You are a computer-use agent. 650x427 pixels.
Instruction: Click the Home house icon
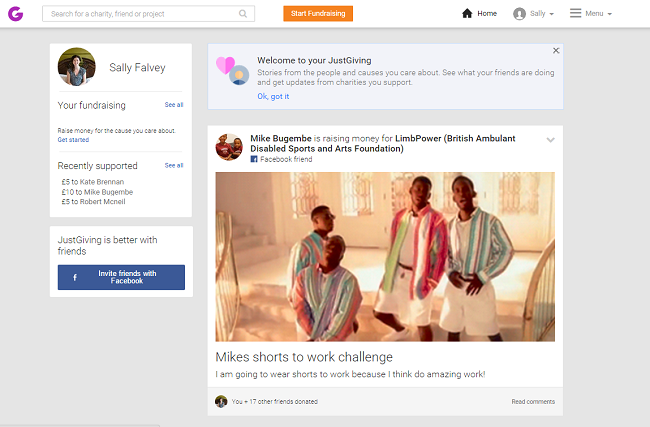click(x=467, y=13)
